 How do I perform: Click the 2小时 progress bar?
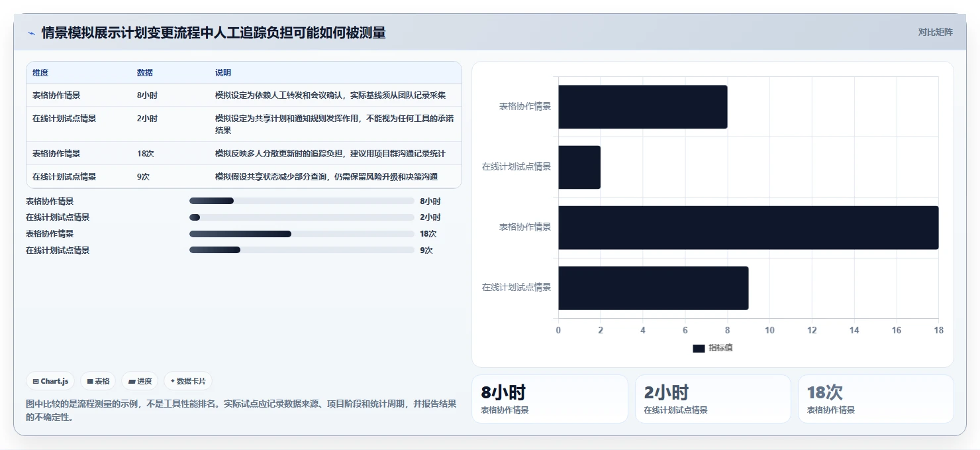pyautogui.click(x=301, y=217)
